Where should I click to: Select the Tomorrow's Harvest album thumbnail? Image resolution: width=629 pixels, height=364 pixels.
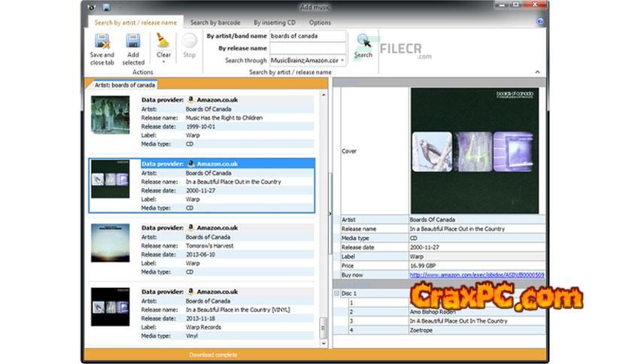click(x=110, y=246)
